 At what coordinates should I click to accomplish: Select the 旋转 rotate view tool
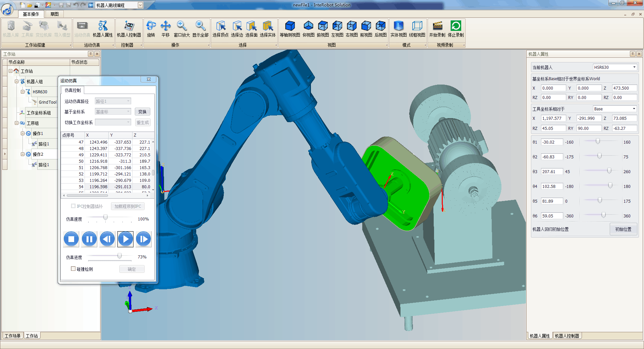151,29
